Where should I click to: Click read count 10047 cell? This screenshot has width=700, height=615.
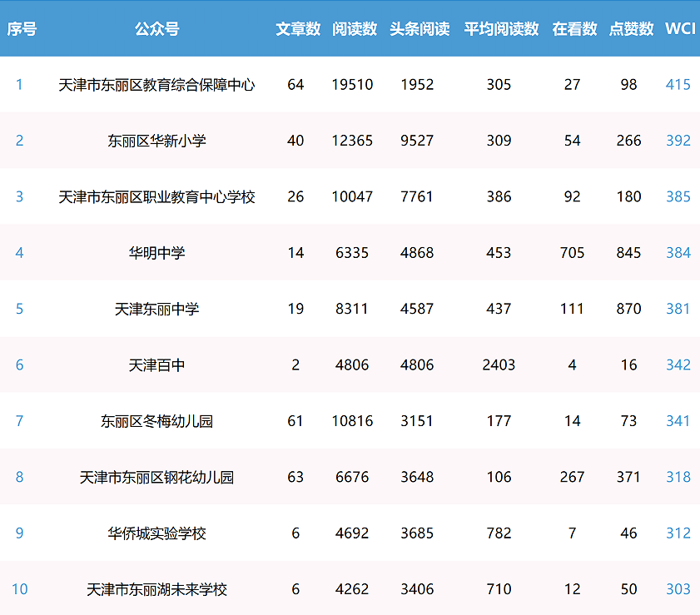tap(352, 196)
